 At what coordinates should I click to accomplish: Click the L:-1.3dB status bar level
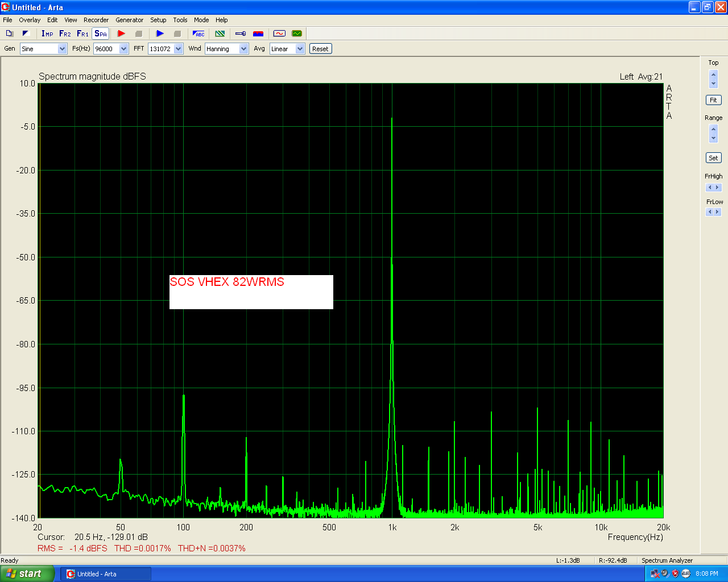click(x=568, y=560)
